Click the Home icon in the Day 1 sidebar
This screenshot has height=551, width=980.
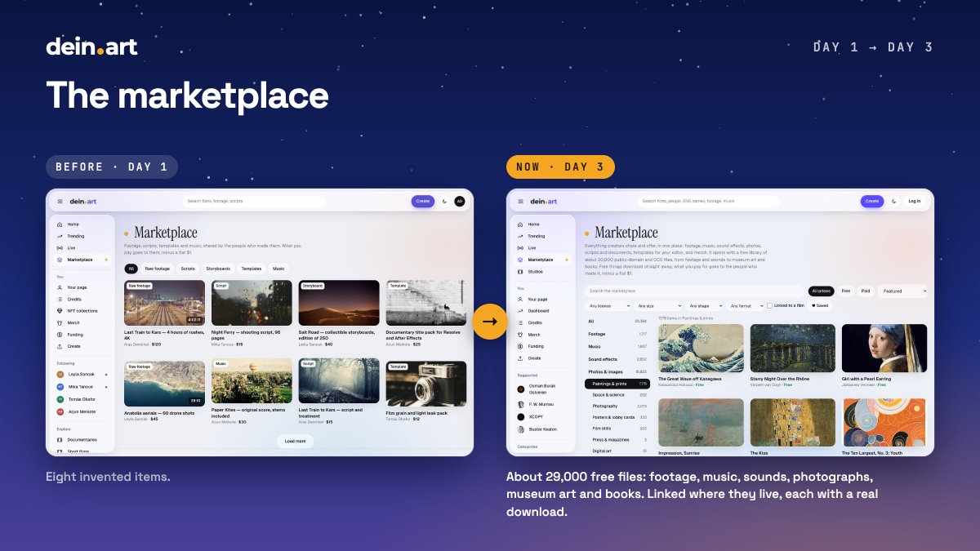[60, 224]
